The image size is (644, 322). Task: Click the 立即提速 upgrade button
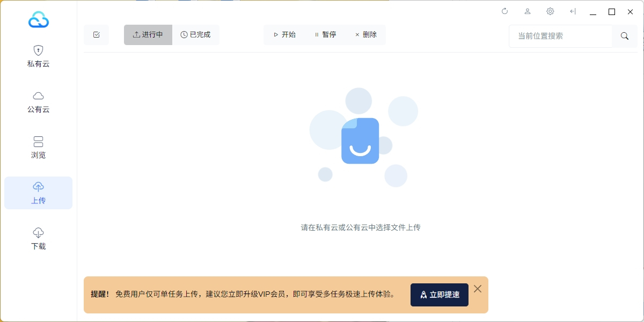coord(440,295)
